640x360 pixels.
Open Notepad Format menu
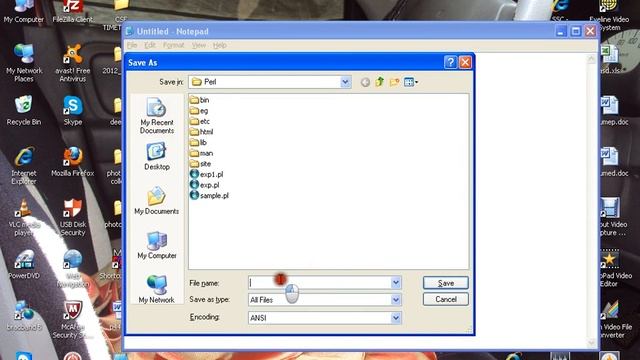pos(173,45)
